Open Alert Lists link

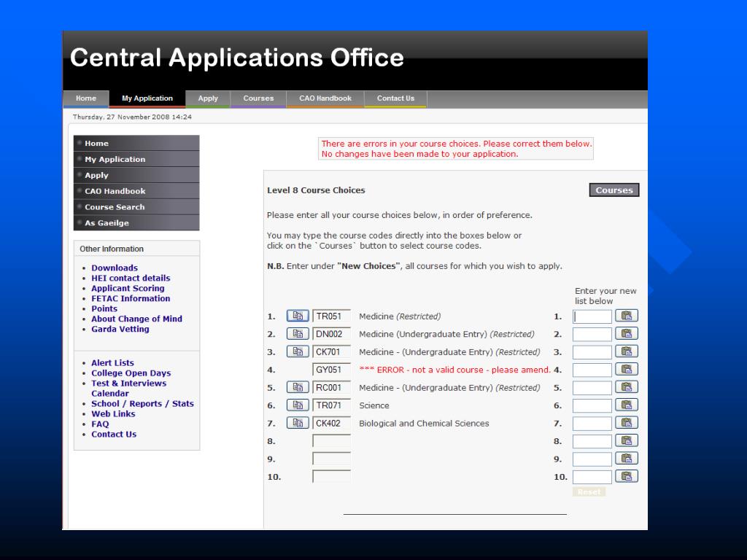pos(112,363)
